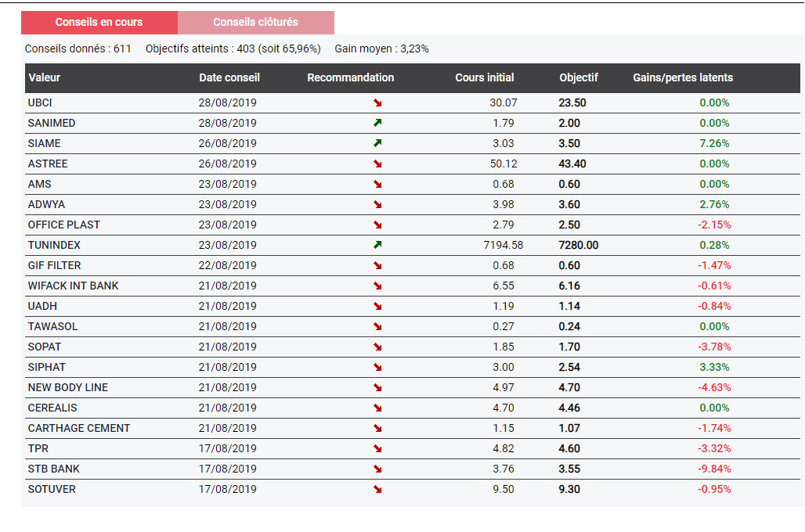Select the SANIMED stock name
Image resolution: width=805 pixels, height=532 pixels.
tap(52, 123)
